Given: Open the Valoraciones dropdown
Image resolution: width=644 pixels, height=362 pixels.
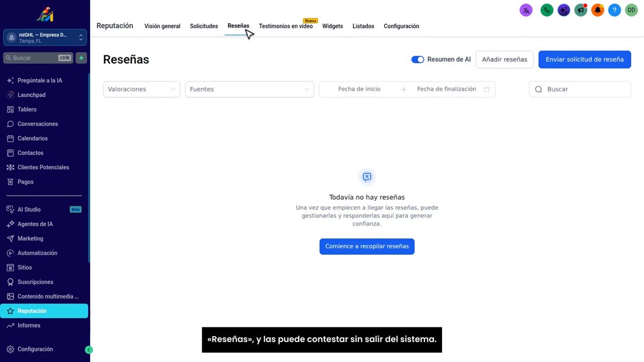Looking at the screenshot, I should pyautogui.click(x=141, y=89).
